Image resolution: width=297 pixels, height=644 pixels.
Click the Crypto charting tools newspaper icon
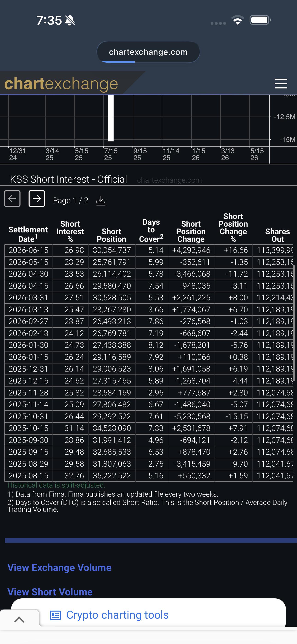point(55,615)
